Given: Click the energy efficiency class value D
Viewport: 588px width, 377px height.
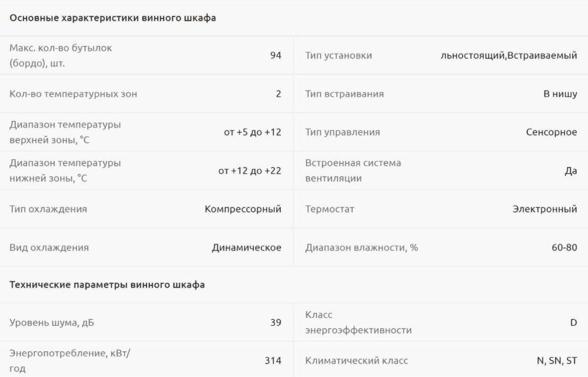Looking at the screenshot, I should (x=573, y=322).
